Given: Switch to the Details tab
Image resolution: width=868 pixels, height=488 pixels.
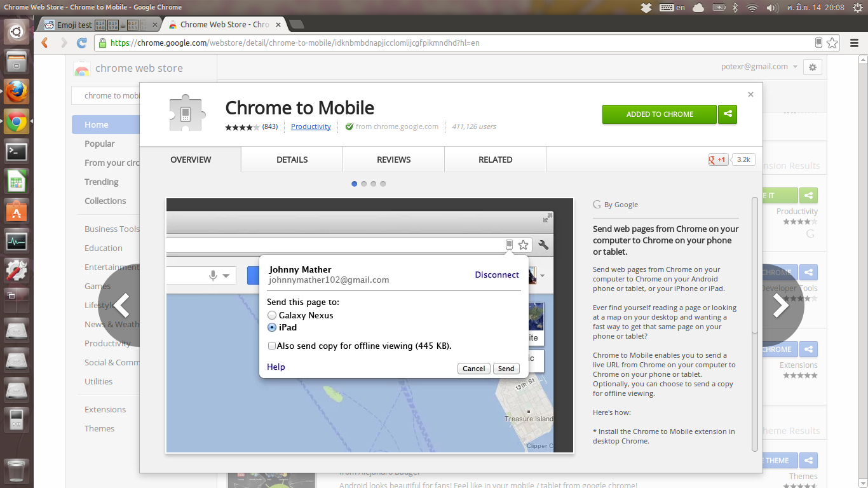Looking at the screenshot, I should pyautogui.click(x=292, y=159).
